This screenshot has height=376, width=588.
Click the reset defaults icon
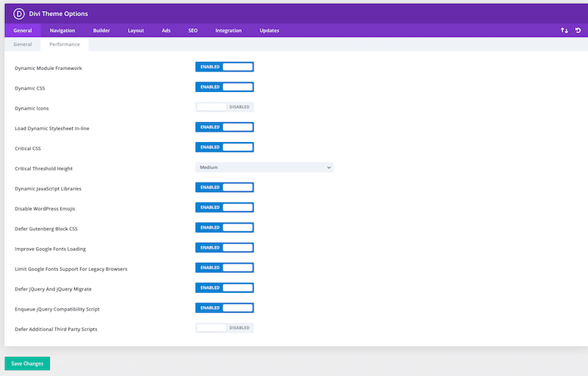(x=578, y=30)
